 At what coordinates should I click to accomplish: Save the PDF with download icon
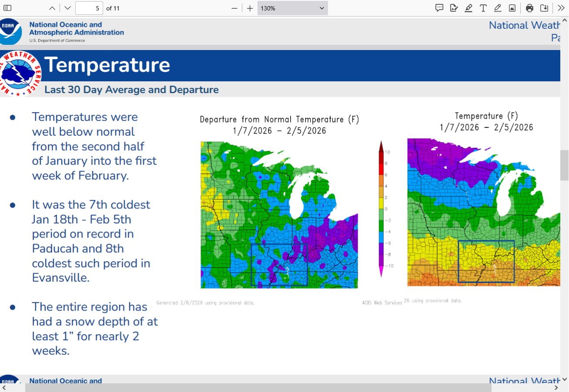[x=544, y=8]
